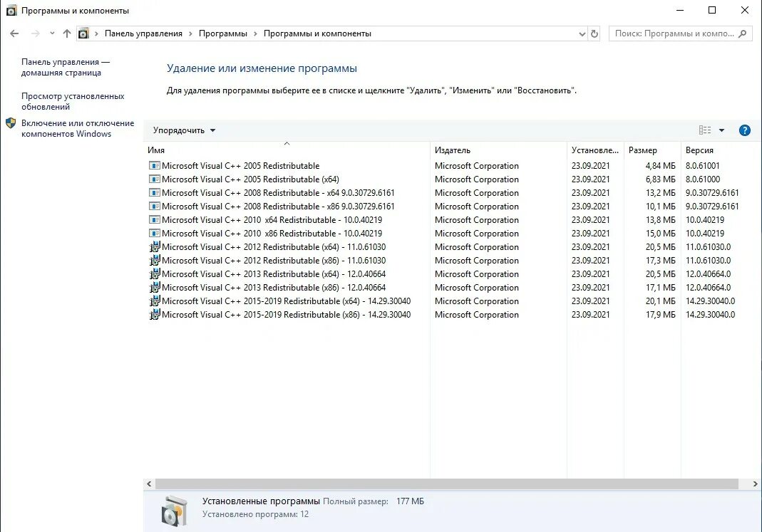
Task: Open "Включение или отключение компонентов Windows"
Action: pyautogui.click(x=78, y=128)
